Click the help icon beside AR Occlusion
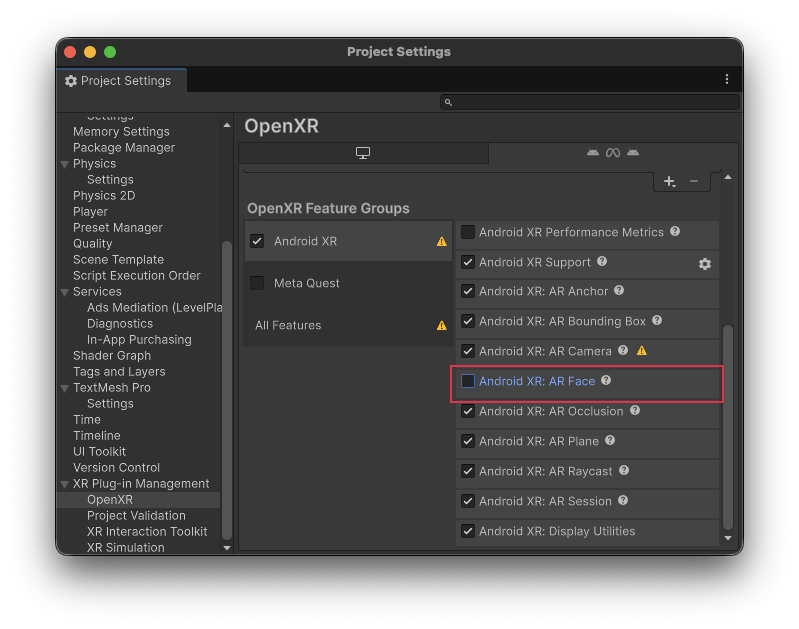The width and height of the screenshot is (799, 629). [635, 411]
